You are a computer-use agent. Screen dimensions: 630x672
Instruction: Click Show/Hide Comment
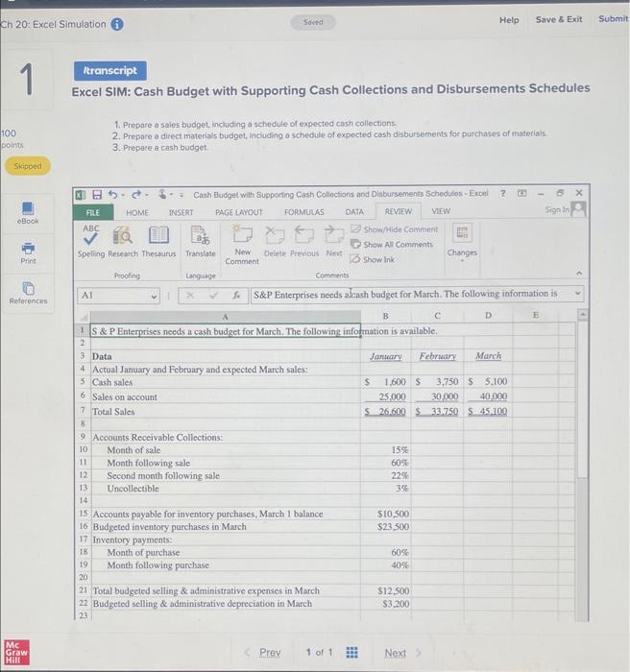395,229
